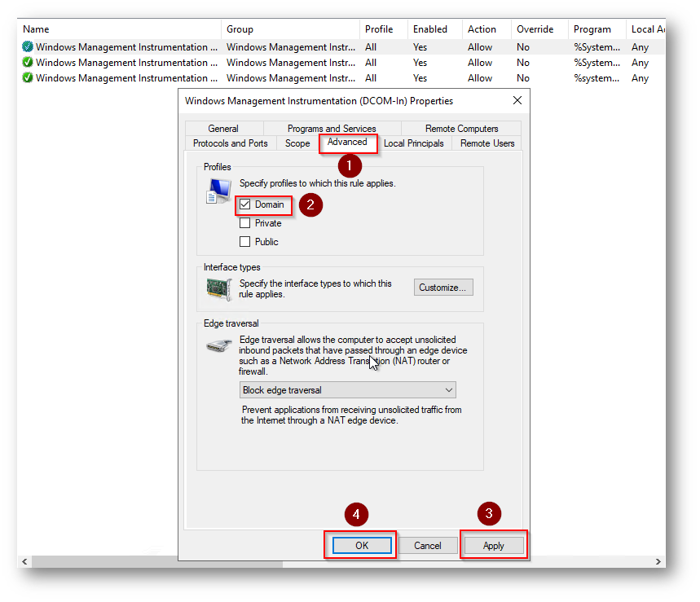Click the Profiles computer monitor icon
700x602 pixels.
point(218,191)
